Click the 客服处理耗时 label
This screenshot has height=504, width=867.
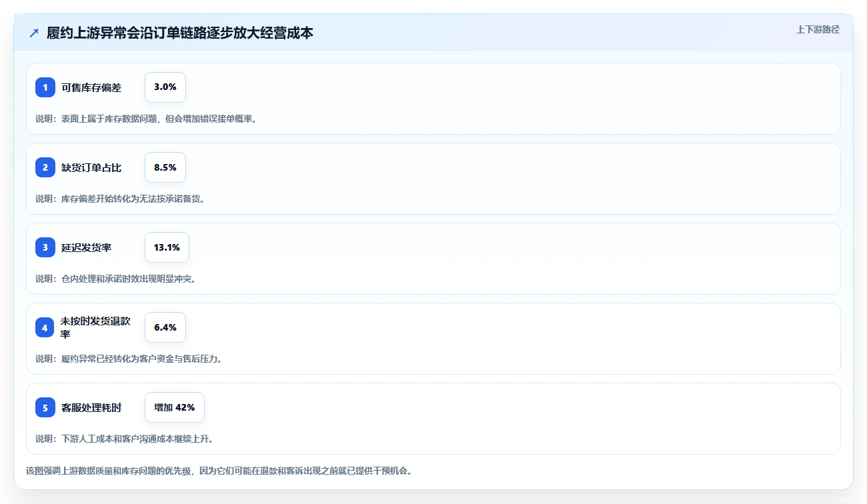pos(91,407)
